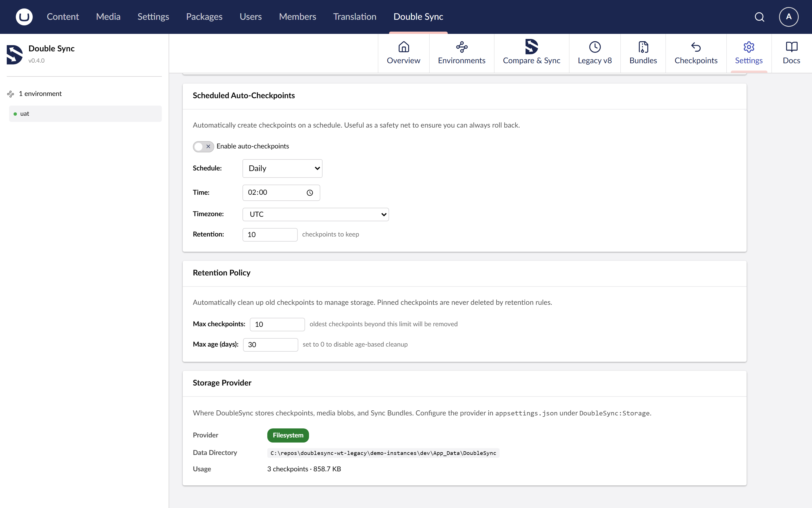The width and height of the screenshot is (812, 508).
Task: Click the Double Sync sidebar title
Action: tap(51, 49)
